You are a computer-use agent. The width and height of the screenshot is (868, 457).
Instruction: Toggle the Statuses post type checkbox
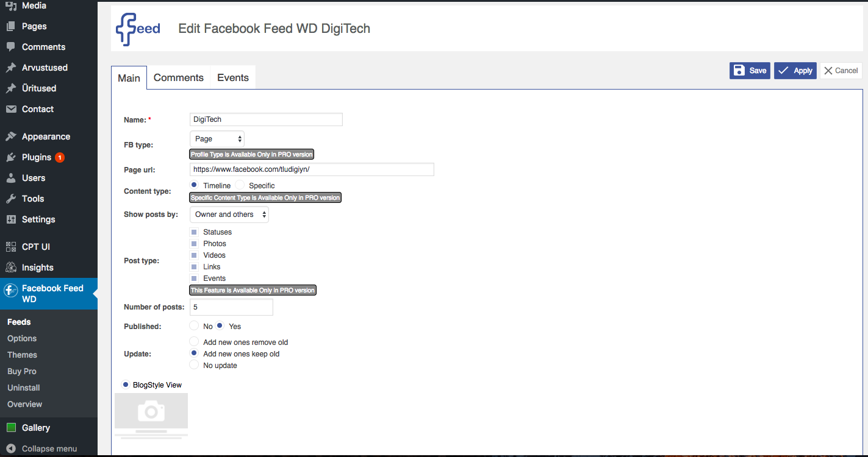click(x=194, y=232)
